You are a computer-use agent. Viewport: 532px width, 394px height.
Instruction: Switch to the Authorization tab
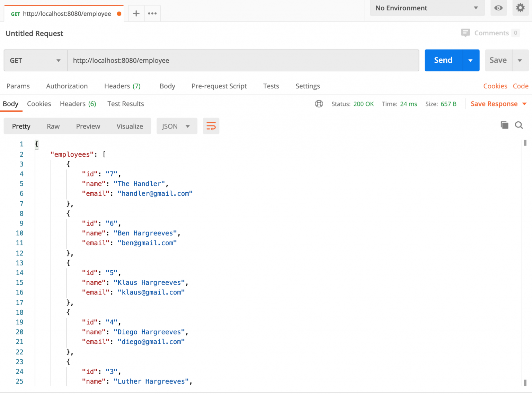tap(67, 86)
